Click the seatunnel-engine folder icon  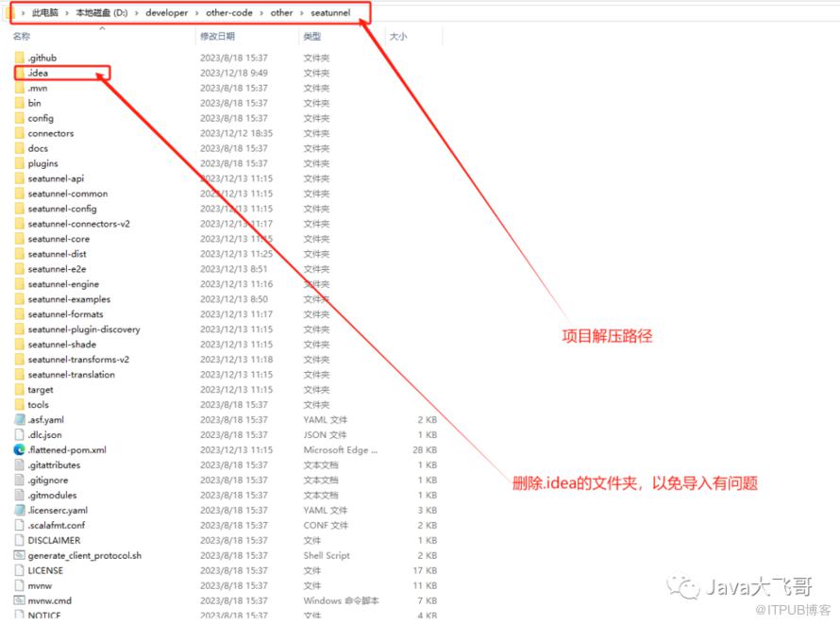tap(20, 284)
